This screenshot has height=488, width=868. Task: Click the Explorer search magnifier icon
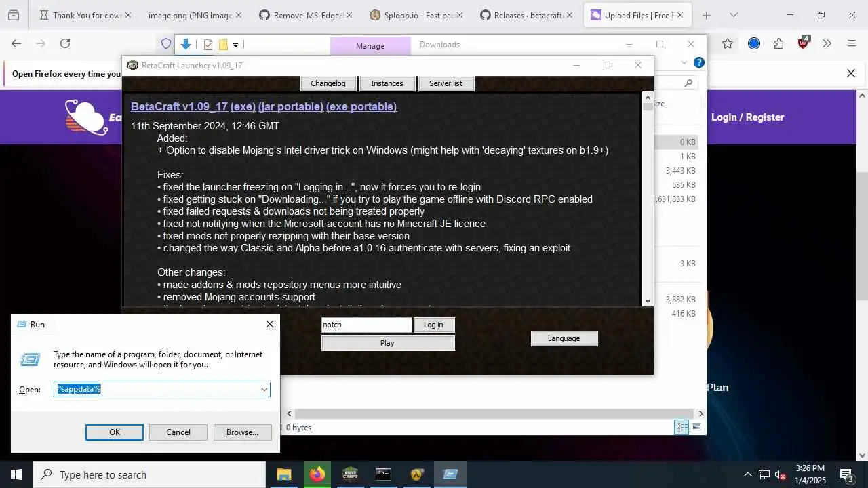[688, 83]
